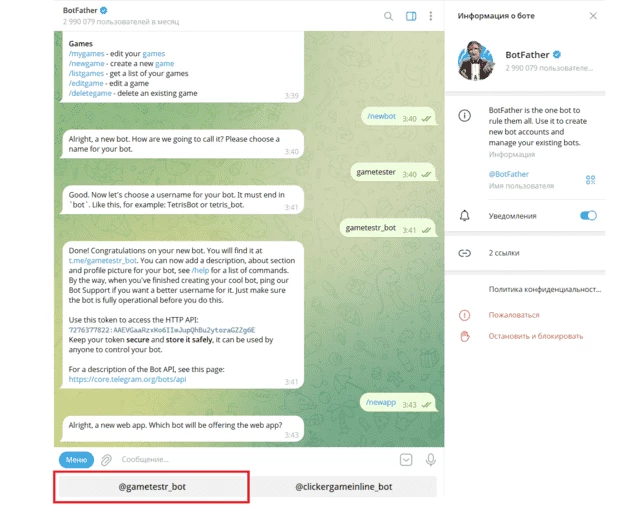Toggle notifications switch off
This screenshot has width=636, height=520.
pyautogui.click(x=588, y=215)
